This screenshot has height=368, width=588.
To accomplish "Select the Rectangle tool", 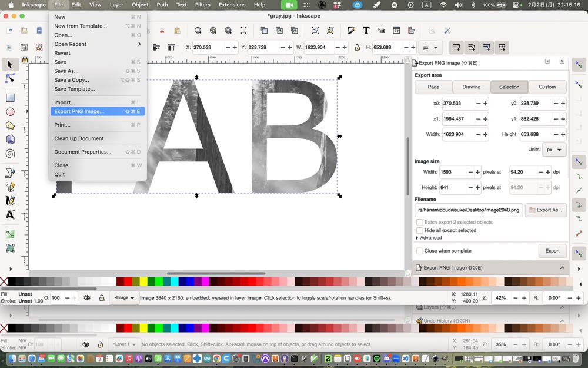I will (10, 98).
